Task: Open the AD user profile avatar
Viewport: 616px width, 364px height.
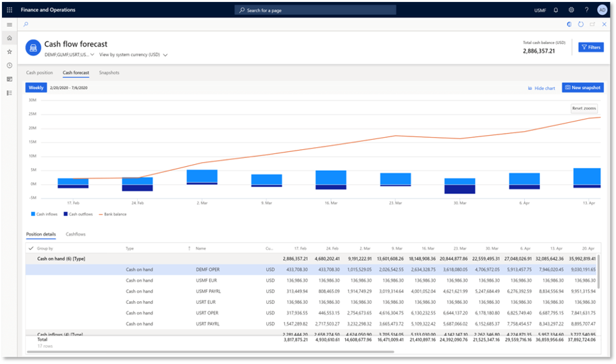Action: point(602,10)
